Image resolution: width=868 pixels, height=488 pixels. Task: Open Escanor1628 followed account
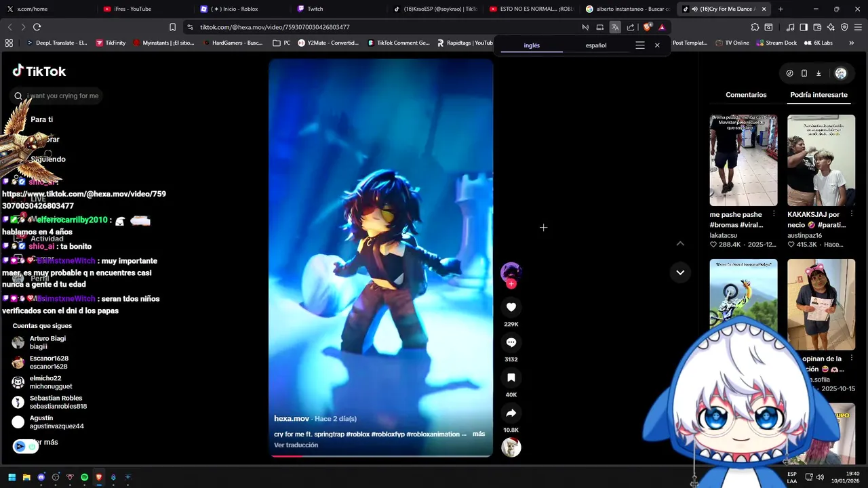tap(49, 363)
